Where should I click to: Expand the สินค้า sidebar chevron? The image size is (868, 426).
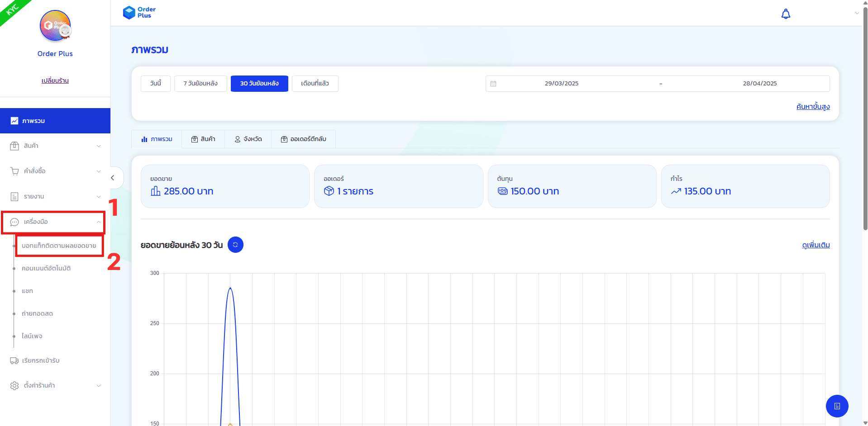click(x=98, y=146)
